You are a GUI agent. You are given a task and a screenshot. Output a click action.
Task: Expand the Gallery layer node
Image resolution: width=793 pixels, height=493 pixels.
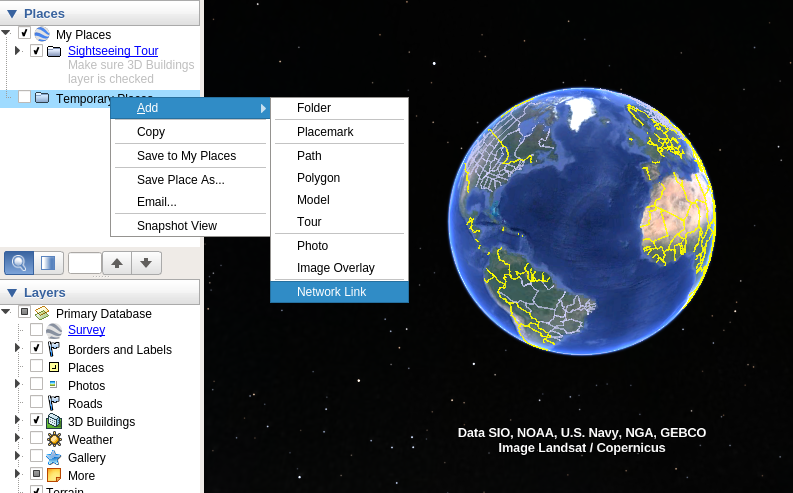coord(18,456)
